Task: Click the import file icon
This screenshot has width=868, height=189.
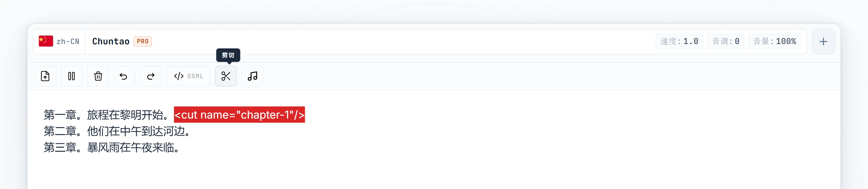Action: point(45,76)
